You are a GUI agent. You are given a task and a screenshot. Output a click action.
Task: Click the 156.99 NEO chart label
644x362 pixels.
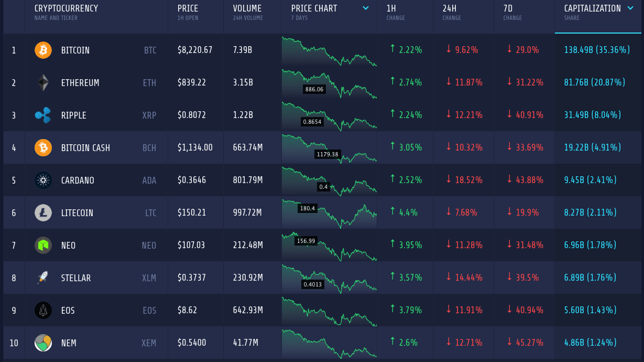pos(306,241)
